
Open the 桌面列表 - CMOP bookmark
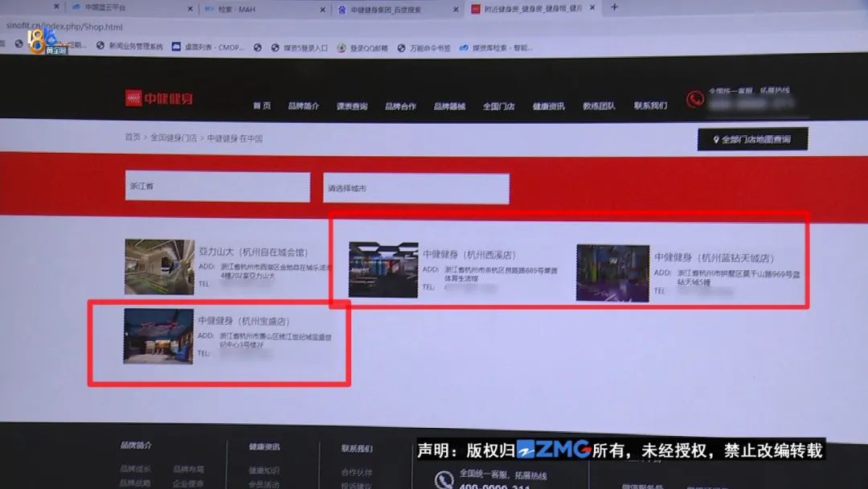pos(207,47)
